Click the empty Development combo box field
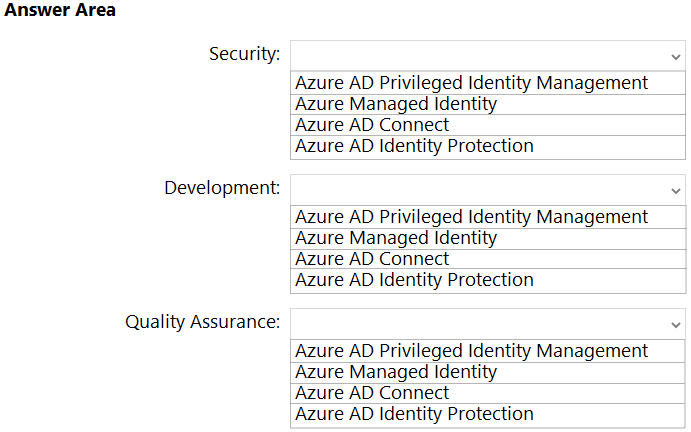The height and width of the screenshot is (432, 691). tap(478, 189)
